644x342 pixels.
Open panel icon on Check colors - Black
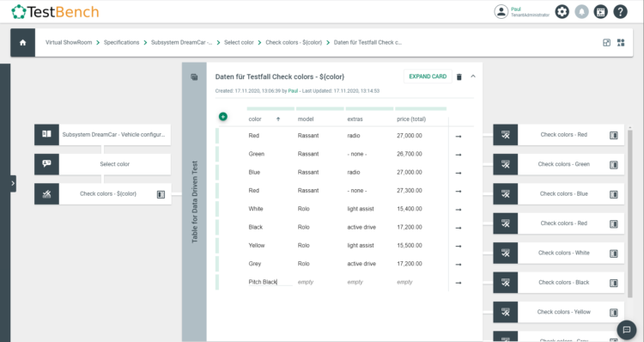click(614, 284)
